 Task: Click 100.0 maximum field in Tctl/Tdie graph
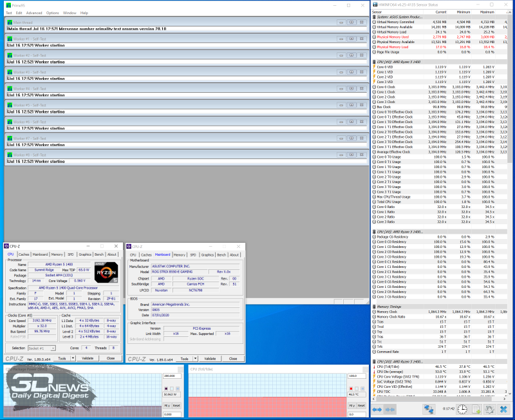[x=357, y=376]
